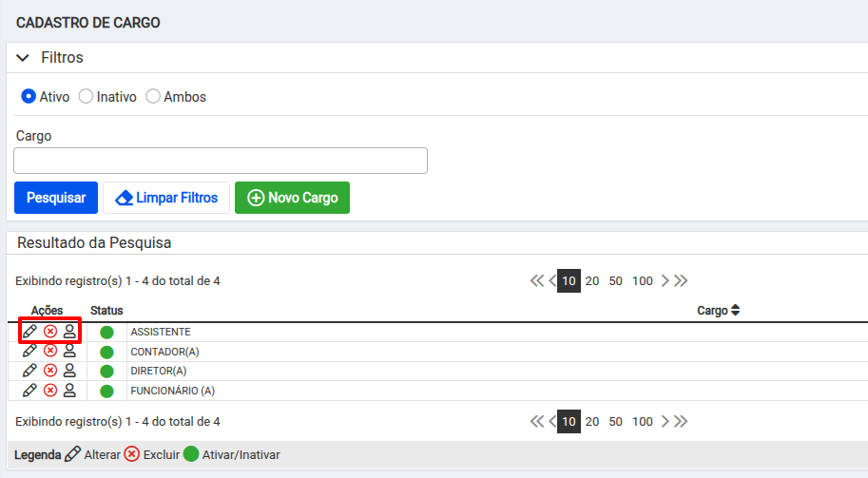This screenshot has height=478, width=868.
Task: Select the Inativo radio button
Action: pyautogui.click(x=86, y=96)
